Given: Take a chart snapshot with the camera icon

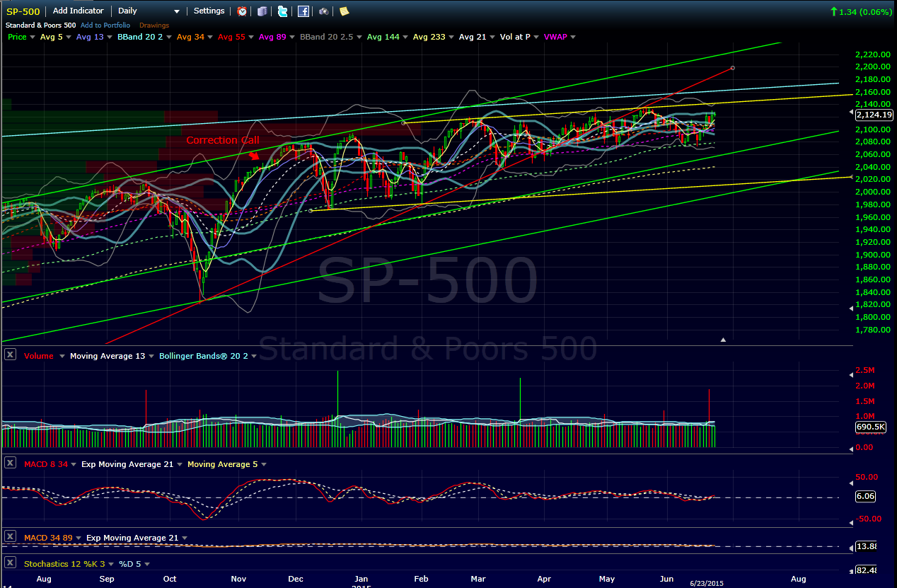Looking at the screenshot, I should [323, 11].
